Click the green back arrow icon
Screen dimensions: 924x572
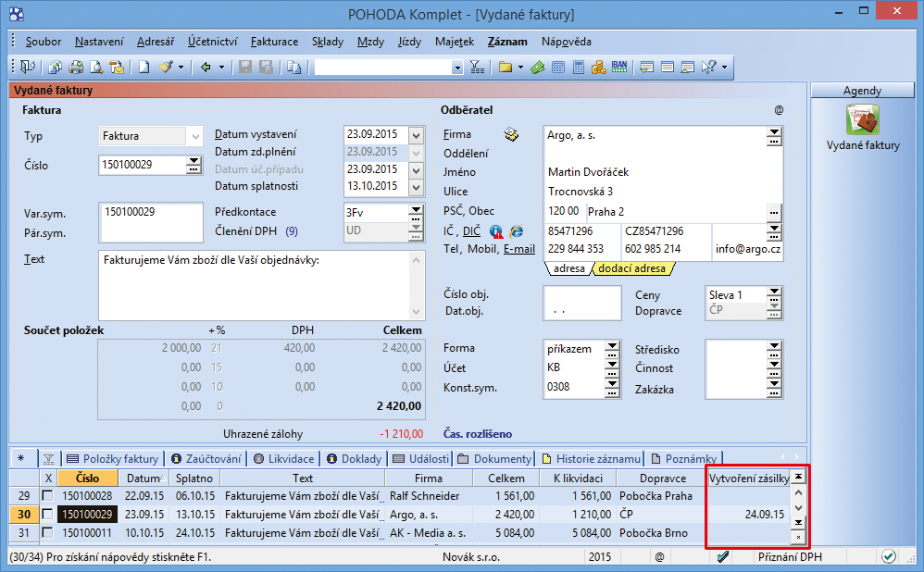click(206, 68)
